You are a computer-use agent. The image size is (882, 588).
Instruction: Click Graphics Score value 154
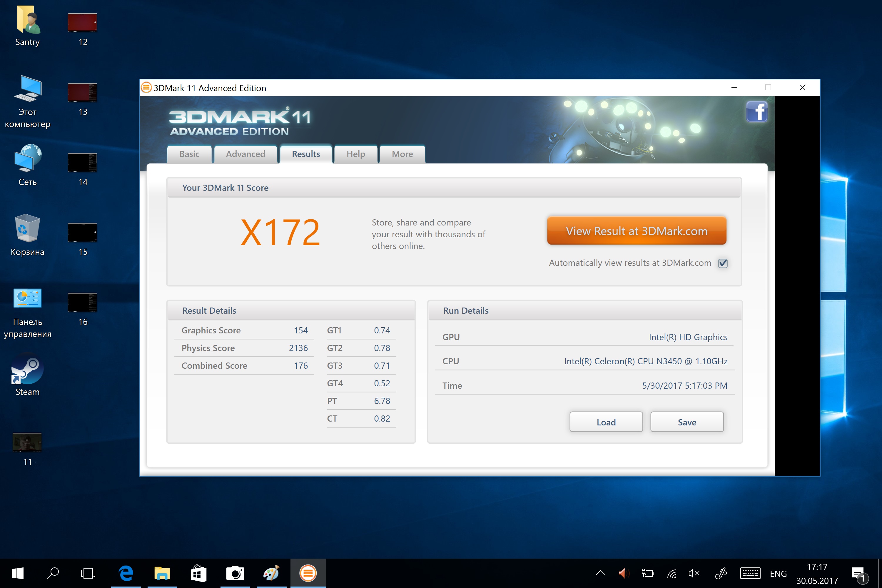coord(301,330)
